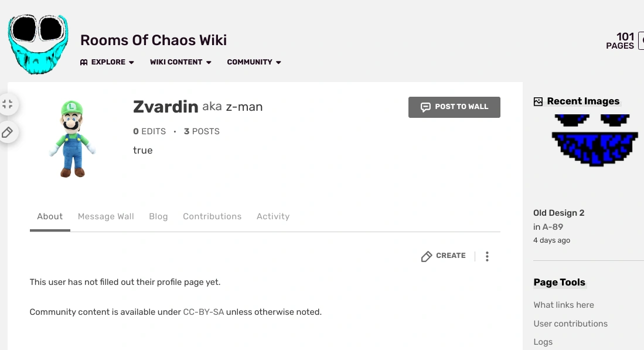Click the Old Design 2 recent image thumbnail

[594, 141]
